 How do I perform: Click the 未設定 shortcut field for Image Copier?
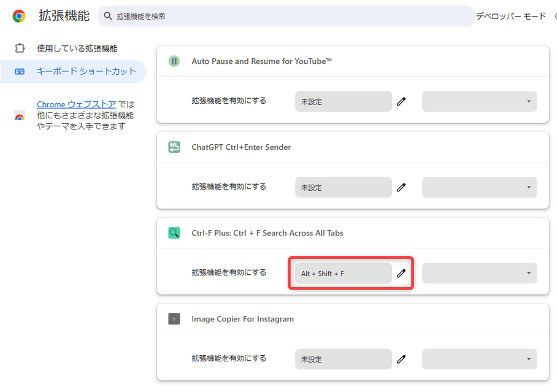(x=344, y=359)
